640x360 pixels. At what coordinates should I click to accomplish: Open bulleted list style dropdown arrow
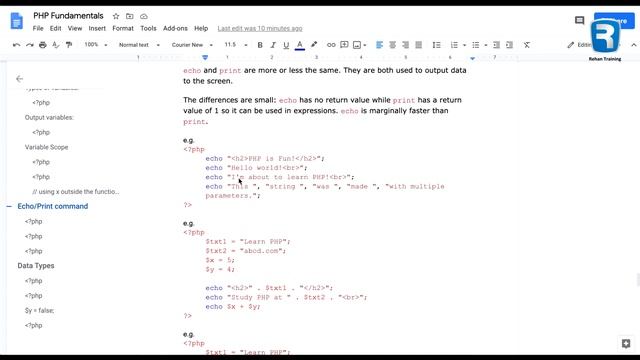[486, 45]
